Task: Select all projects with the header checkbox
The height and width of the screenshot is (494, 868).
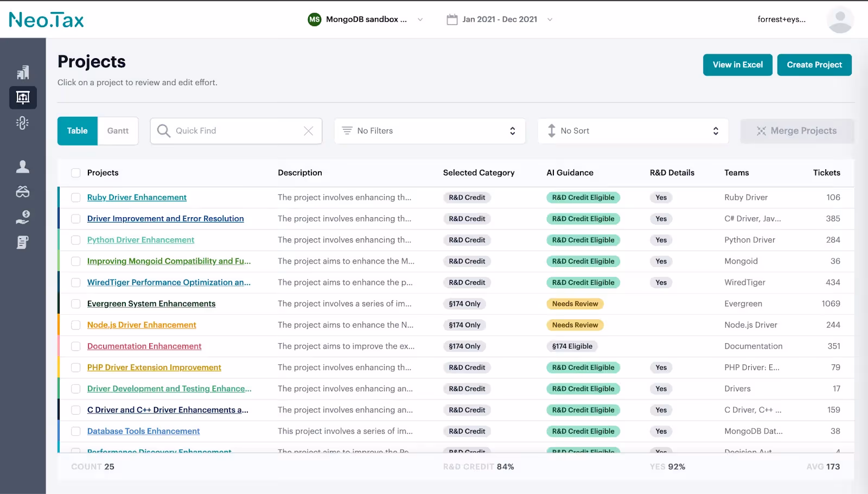Action: point(76,173)
